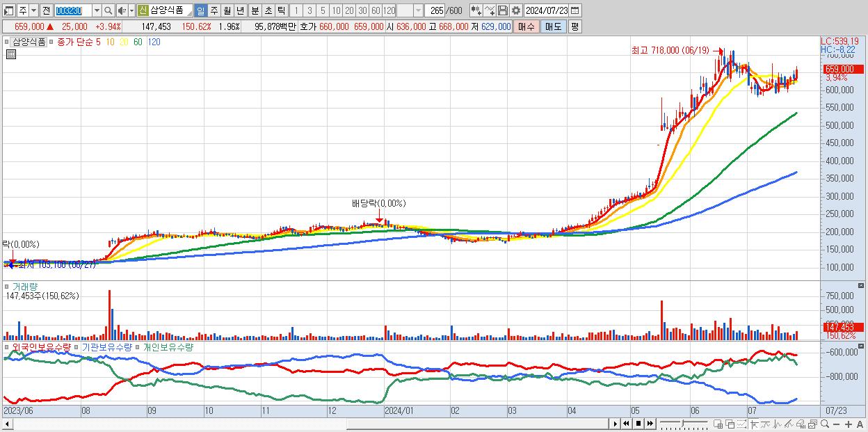The height and width of the screenshot is (432, 868).
Task: Open the 삼양식품 stock name selector
Action: [170, 10]
